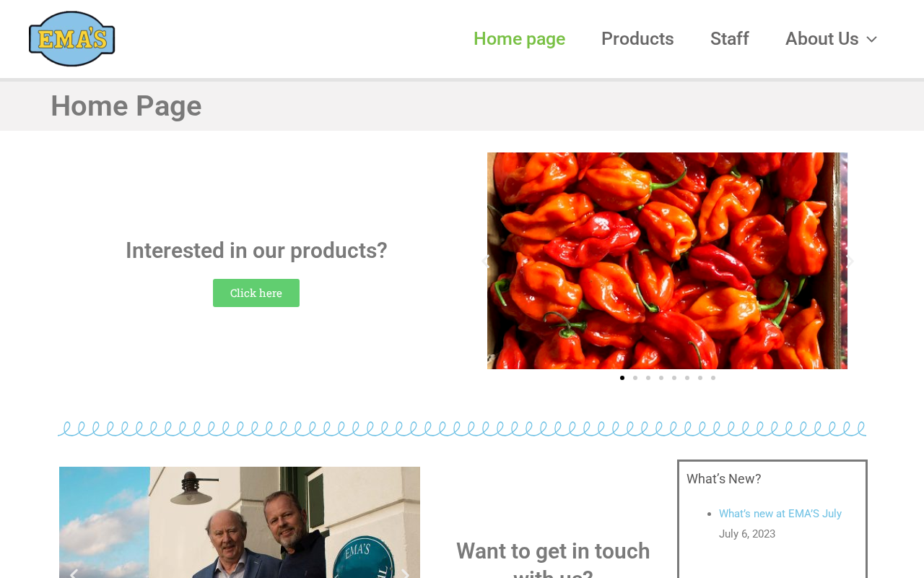Open the What's new at EMA'S July link
This screenshot has height=578, width=924.
pyautogui.click(x=780, y=514)
